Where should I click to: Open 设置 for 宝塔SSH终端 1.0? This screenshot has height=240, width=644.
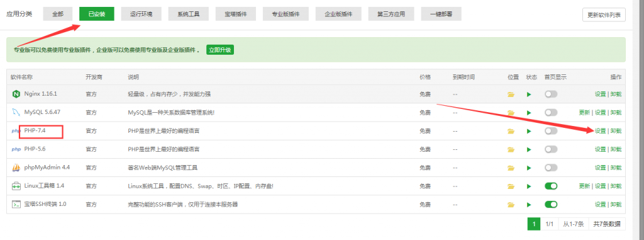tap(600, 204)
